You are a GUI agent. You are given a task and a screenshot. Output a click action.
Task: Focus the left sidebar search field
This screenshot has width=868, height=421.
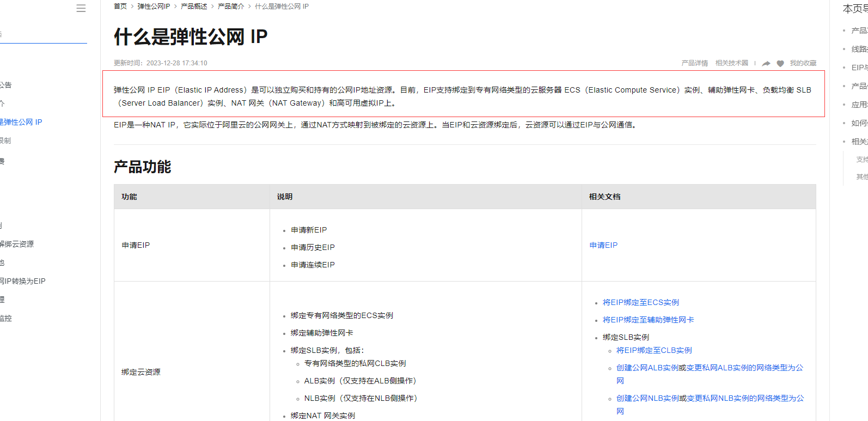click(x=44, y=34)
